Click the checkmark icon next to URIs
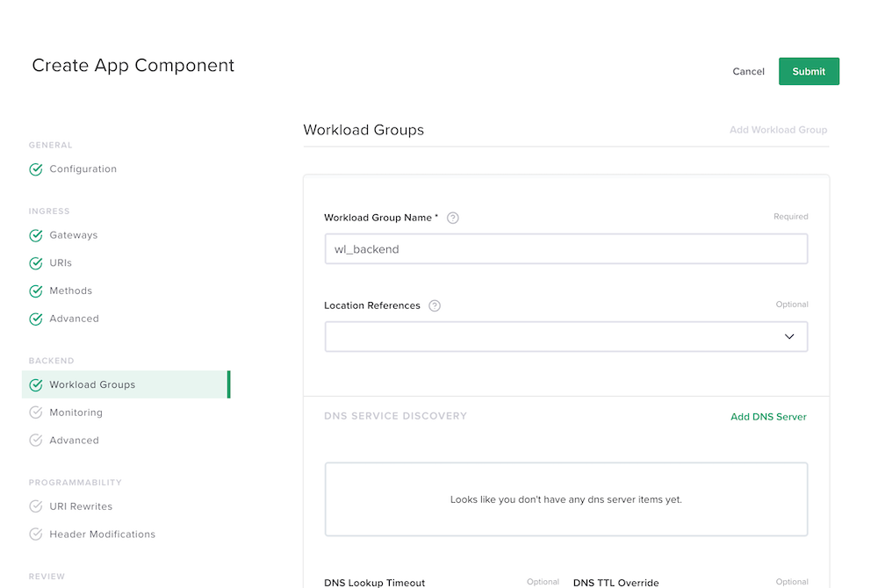The height and width of the screenshot is (588, 878). [36, 263]
